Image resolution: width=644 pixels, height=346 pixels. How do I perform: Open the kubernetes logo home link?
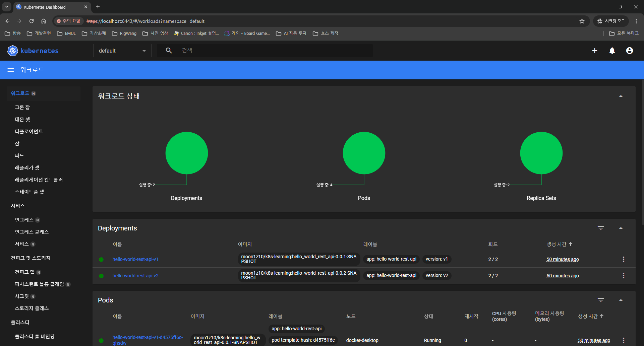[x=33, y=51]
